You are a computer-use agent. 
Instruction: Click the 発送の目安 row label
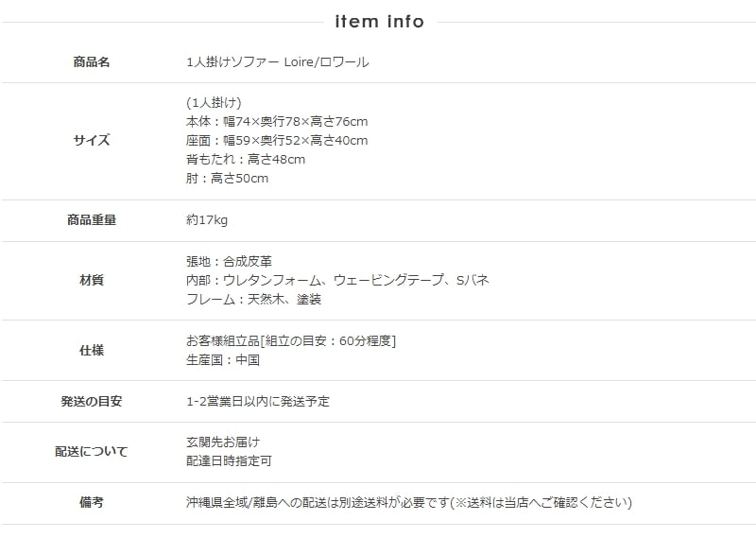click(x=92, y=402)
